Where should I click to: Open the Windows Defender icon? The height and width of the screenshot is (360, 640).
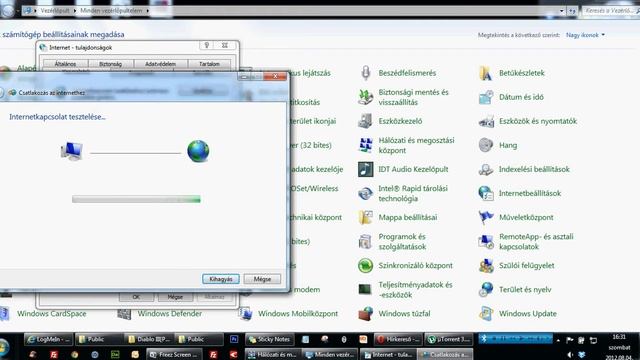(x=124, y=314)
